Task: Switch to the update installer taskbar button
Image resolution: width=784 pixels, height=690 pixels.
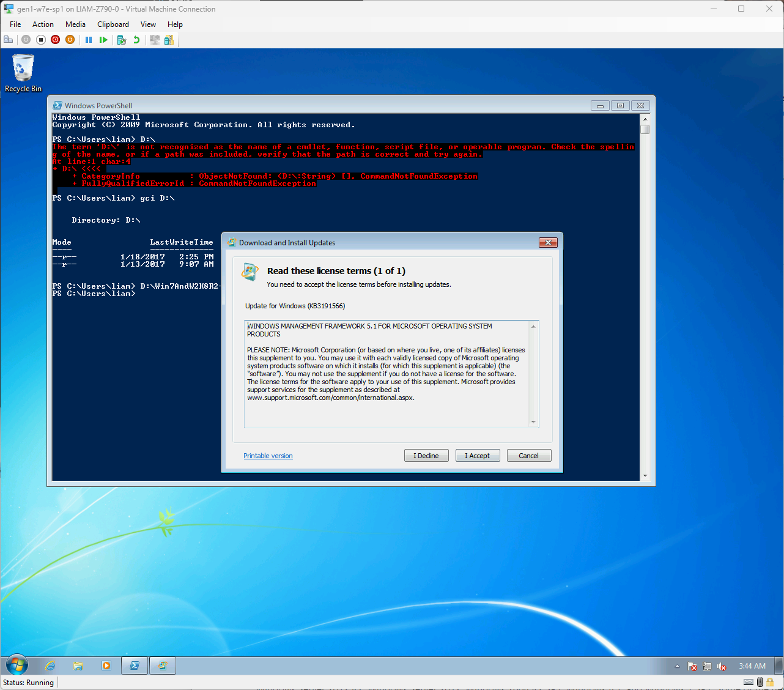Action: coord(163,666)
